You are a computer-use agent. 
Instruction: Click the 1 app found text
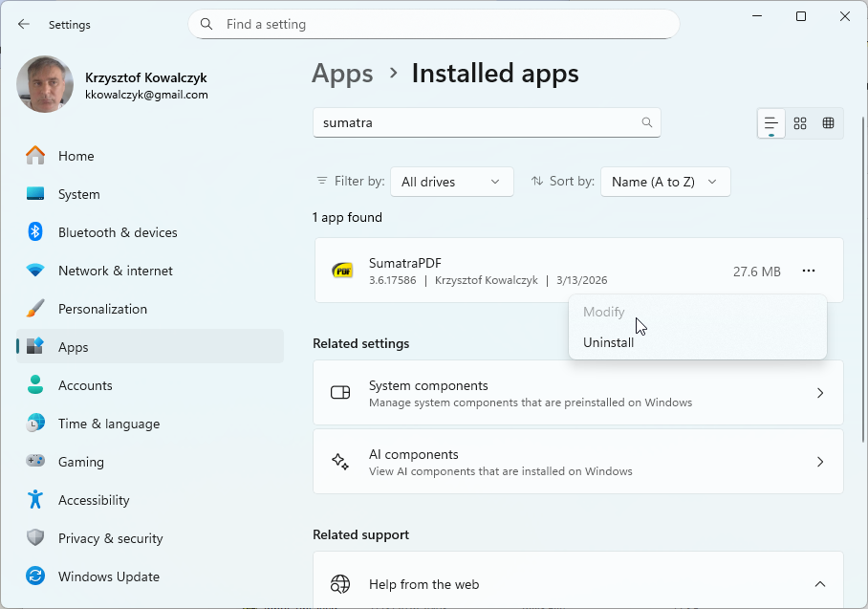coord(347,217)
